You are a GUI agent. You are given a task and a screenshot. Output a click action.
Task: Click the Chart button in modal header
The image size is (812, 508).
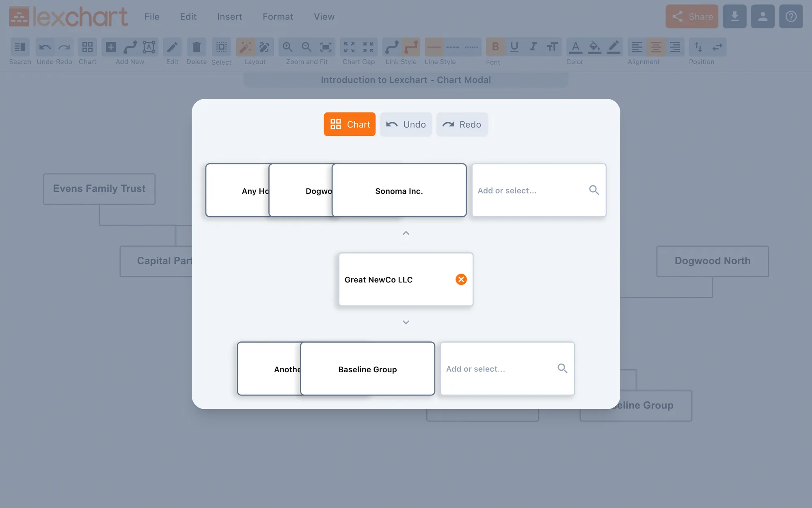(x=350, y=124)
